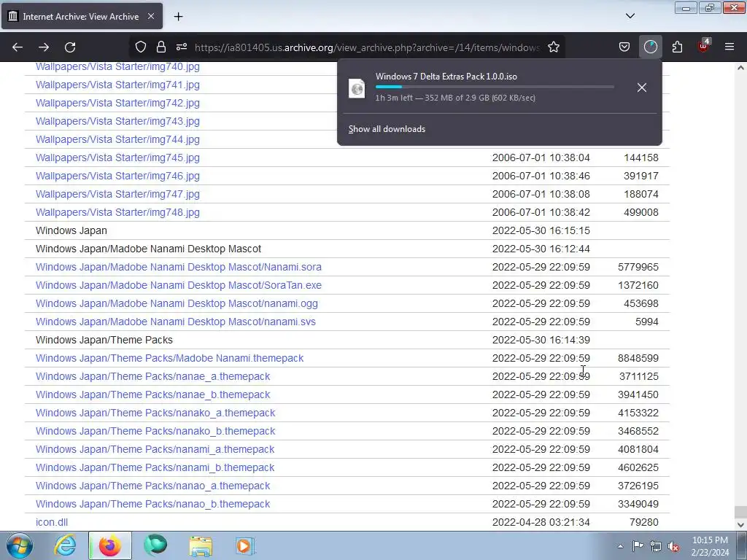Download nanae_a.themepack

click(153, 377)
